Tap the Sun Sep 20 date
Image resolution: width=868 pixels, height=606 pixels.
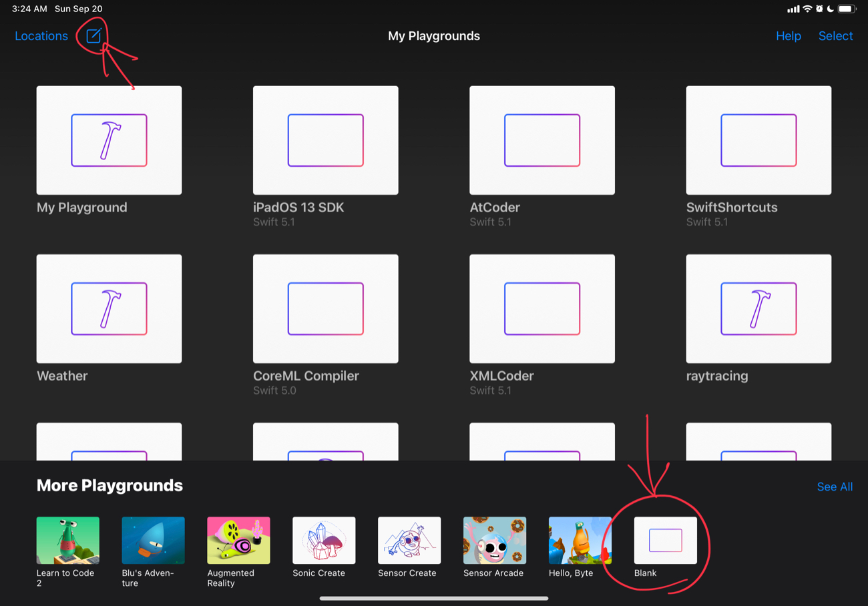(x=78, y=9)
